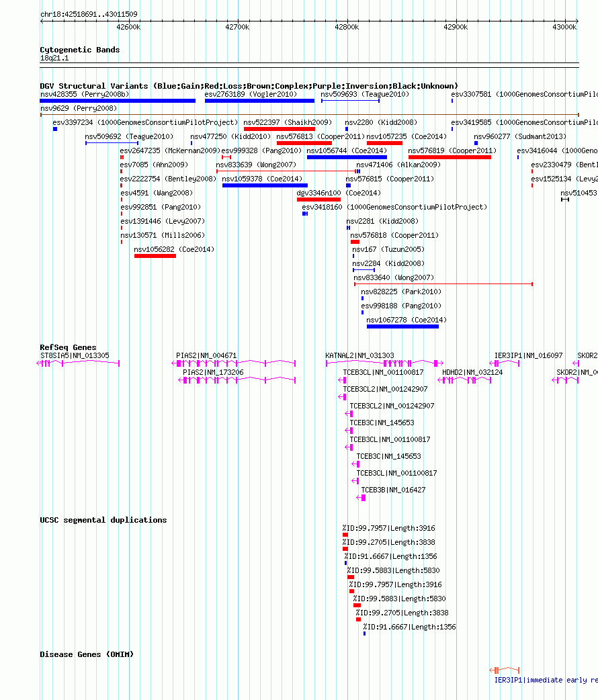Click the nsv576819 (Cooper2011) label
This screenshot has height=700, width=598.
coord(452,151)
